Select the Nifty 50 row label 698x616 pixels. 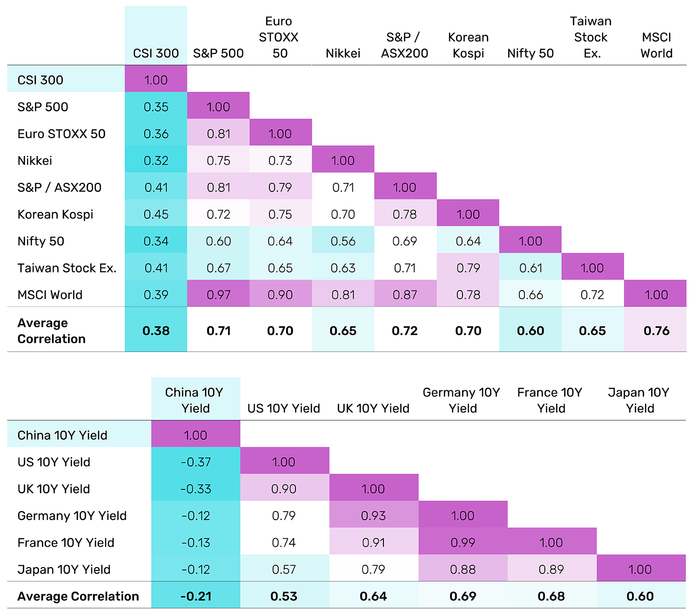pyautogui.click(x=41, y=241)
